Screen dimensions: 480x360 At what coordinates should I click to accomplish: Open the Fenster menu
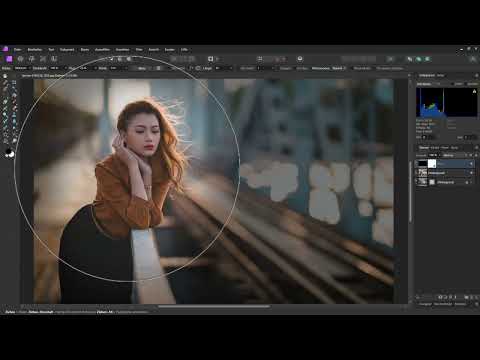(x=170, y=49)
